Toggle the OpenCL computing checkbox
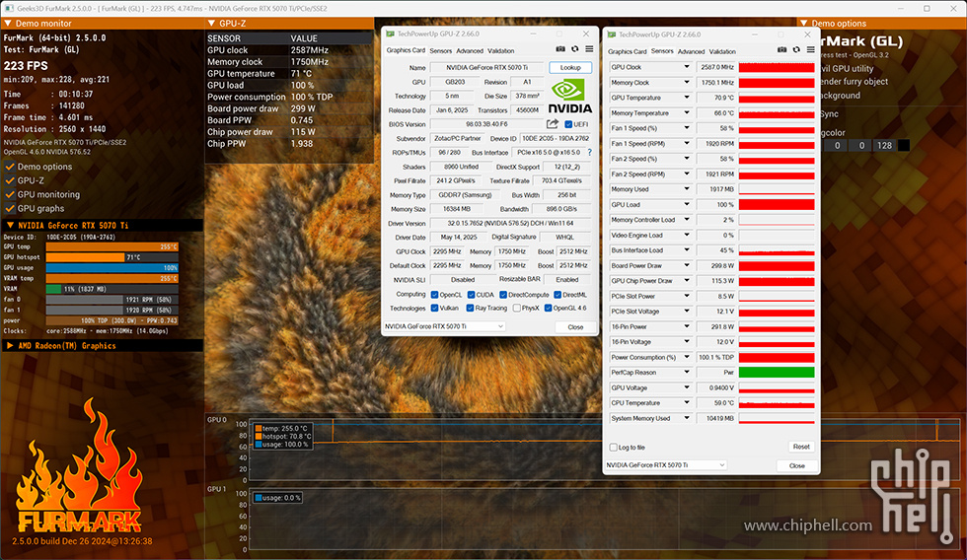The image size is (967, 560). pyautogui.click(x=434, y=295)
